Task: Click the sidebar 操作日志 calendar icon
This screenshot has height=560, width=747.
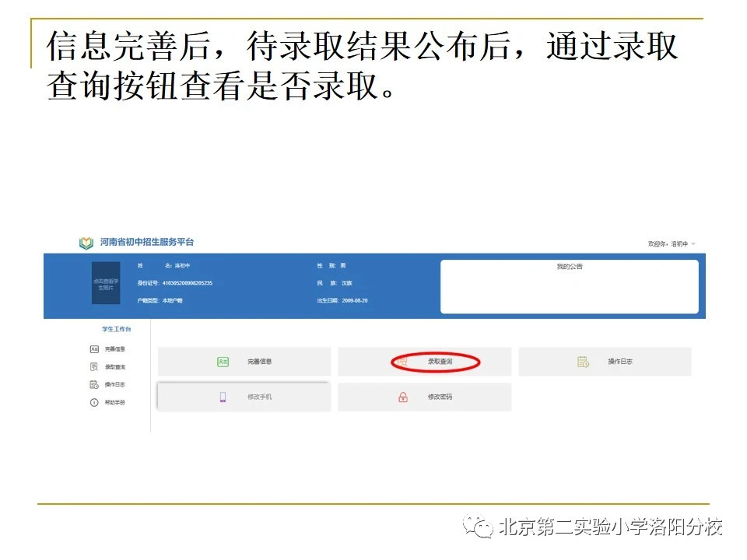Action: [94, 385]
